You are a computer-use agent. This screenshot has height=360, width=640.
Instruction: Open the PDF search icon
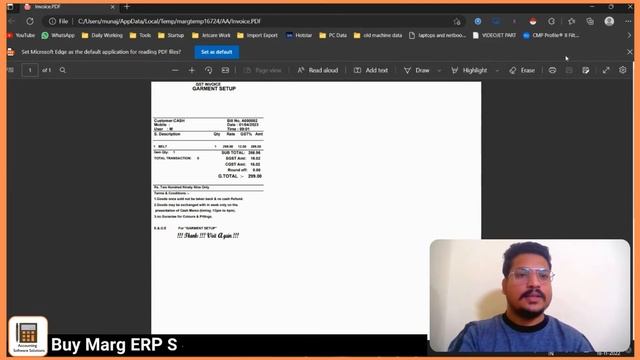tap(62, 70)
